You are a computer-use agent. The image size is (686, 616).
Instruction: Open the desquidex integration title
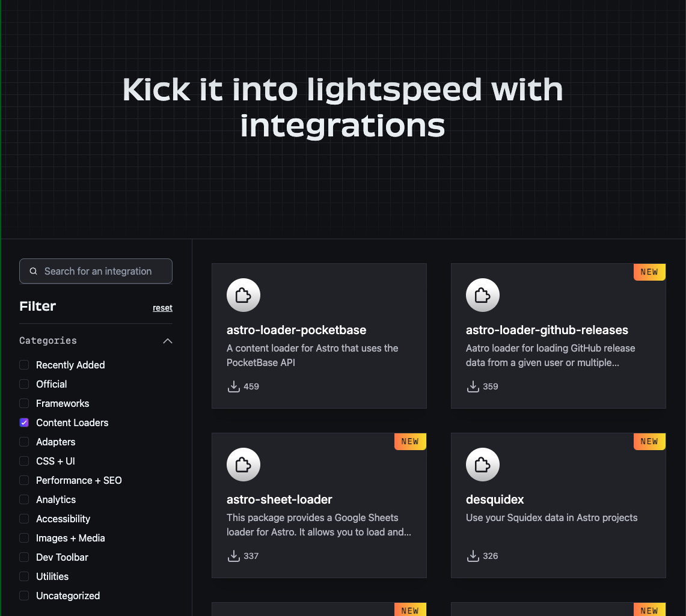click(495, 499)
